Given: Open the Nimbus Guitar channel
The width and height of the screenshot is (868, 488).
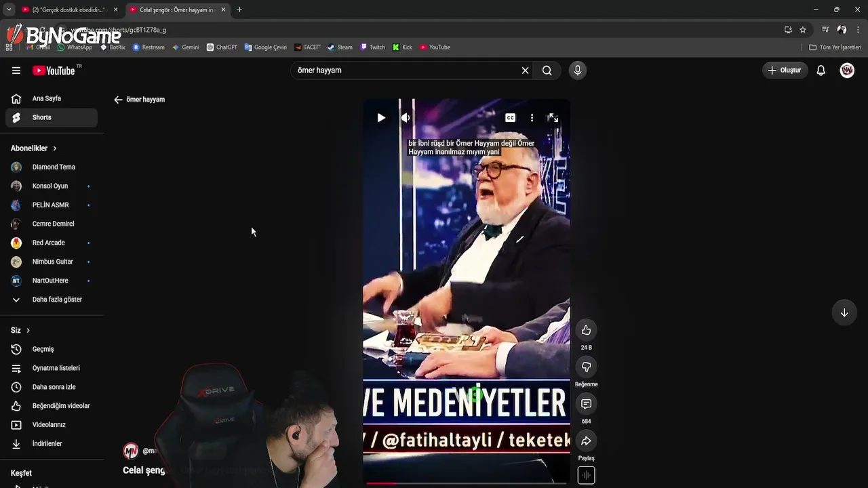Looking at the screenshot, I should (x=51, y=262).
